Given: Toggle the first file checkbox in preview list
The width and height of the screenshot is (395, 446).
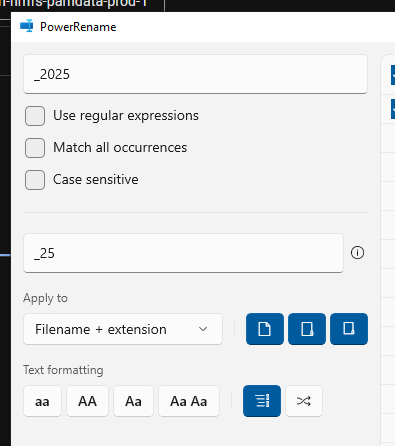Looking at the screenshot, I should pyautogui.click(x=393, y=75).
